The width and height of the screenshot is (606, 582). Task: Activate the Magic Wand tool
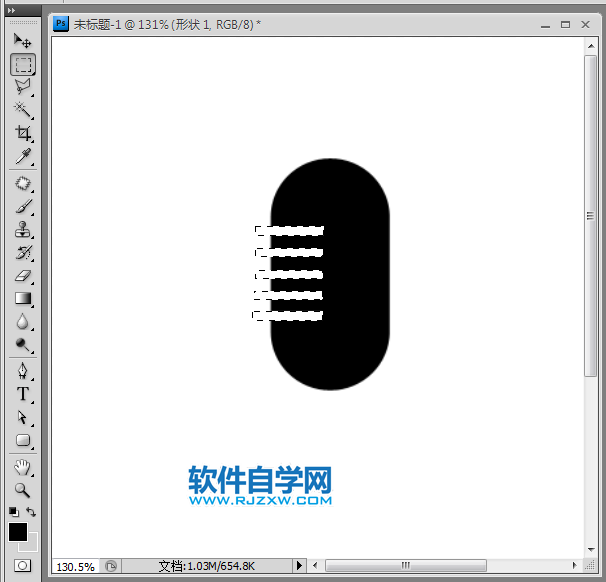(x=22, y=110)
